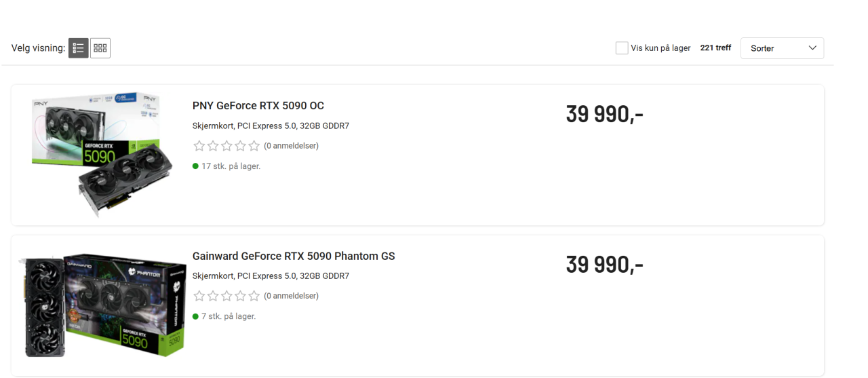Click the PNY card 39 990,- price
The height and width of the screenshot is (378, 868).
604,115
